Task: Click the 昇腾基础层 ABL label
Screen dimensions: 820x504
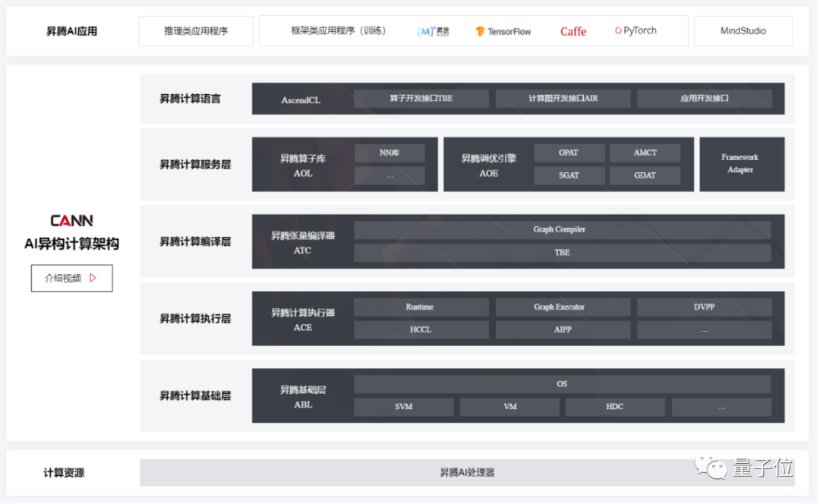Action: pyautogui.click(x=303, y=397)
